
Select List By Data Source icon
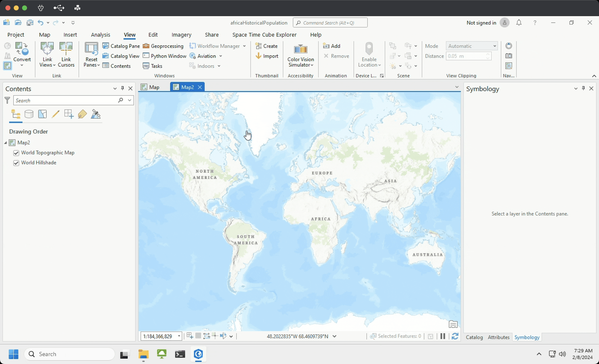tap(29, 114)
